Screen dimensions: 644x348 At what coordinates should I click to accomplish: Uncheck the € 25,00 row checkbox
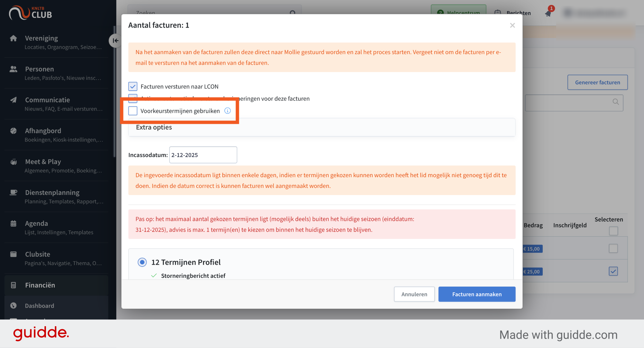coord(613,271)
